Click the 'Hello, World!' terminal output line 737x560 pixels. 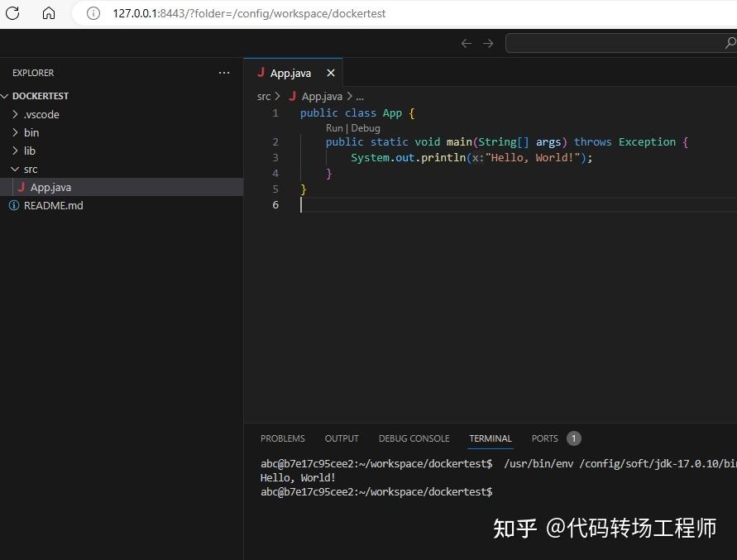(x=298, y=478)
